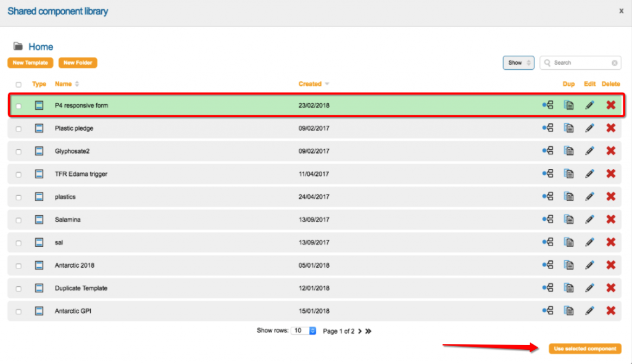The image size is (632, 364).
Task: Click Use selected component button
Action: (584, 349)
